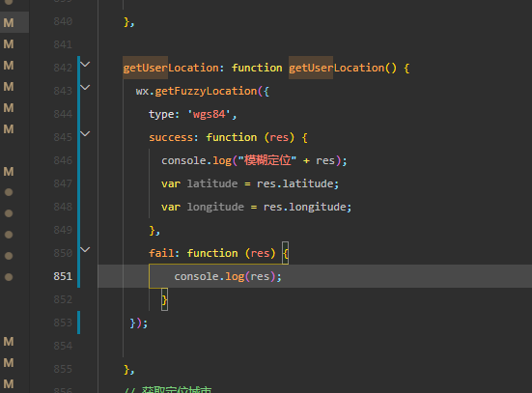Click the getFuzzyLocation method call
Screen dimensions: 532x393
pos(206,92)
